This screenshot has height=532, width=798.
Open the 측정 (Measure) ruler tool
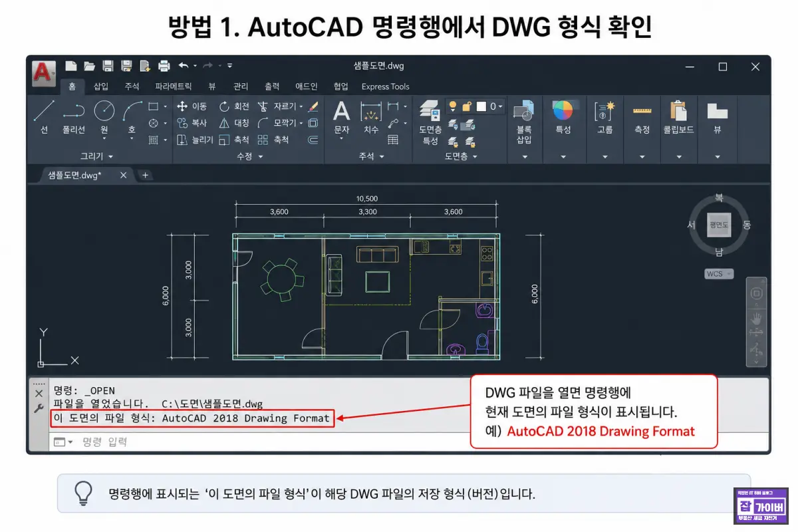click(642, 118)
